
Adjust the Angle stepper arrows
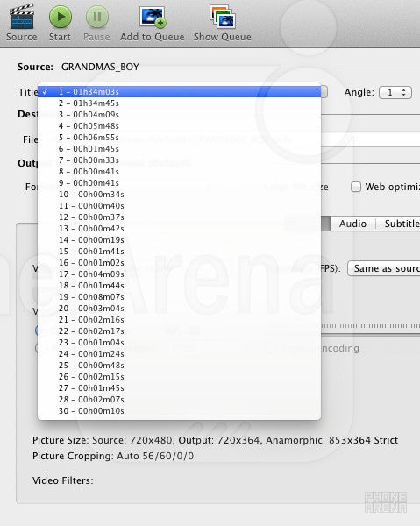404,92
